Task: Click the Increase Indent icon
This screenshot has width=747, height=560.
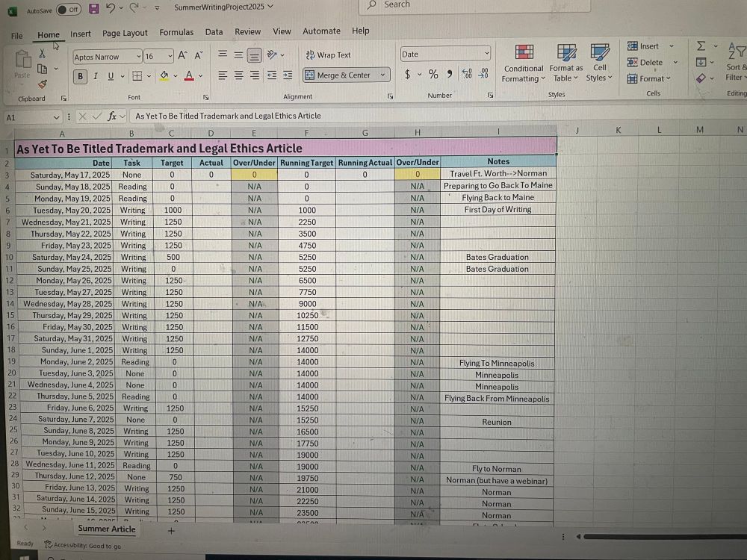Action: [288, 75]
